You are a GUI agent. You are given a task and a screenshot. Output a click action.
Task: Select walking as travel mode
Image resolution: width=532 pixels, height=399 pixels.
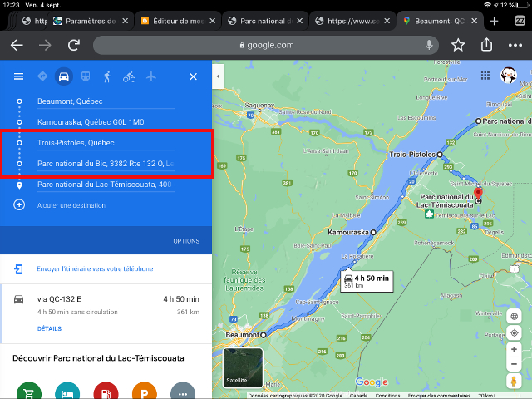[107, 76]
